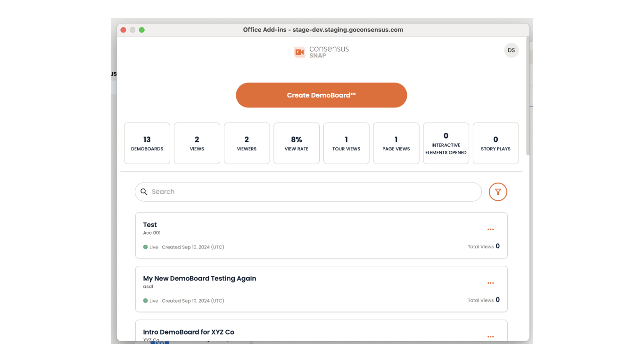
Task: Click Created Sep 10, 2024 on Test card
Action: pos(193,247)
